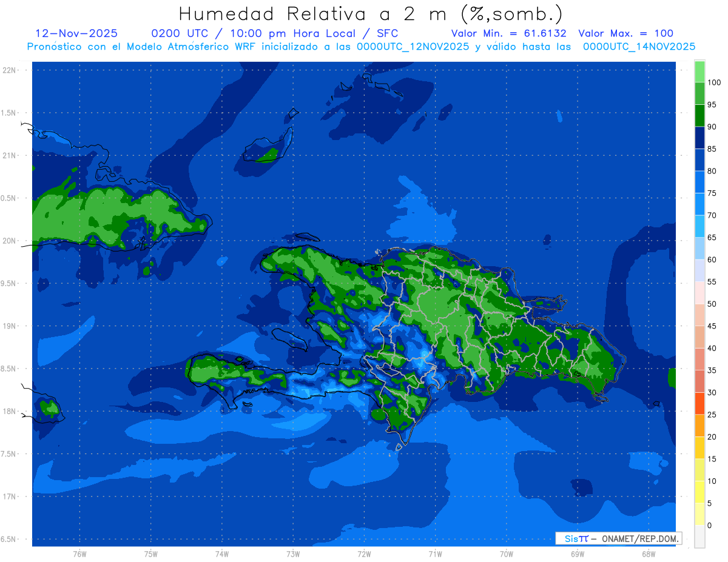Select the pale yellow swatch between 0 and 5
The image size is (728, 562).
699,514
